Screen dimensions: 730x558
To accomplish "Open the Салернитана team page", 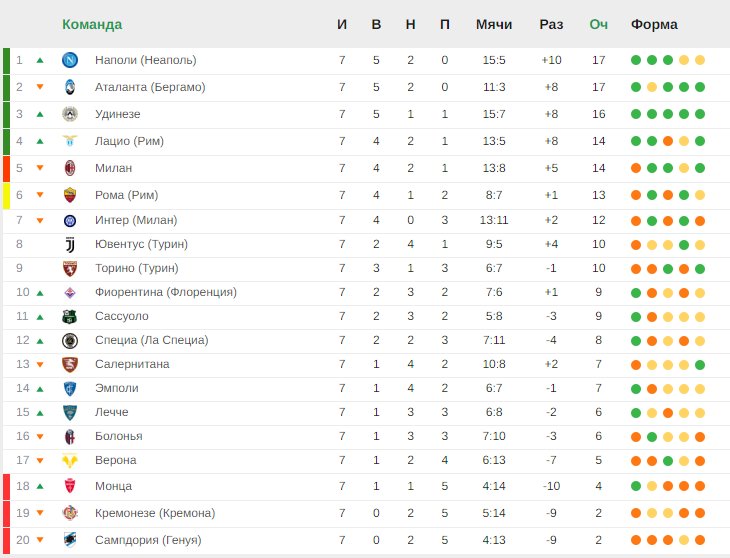I will (132, 364).
